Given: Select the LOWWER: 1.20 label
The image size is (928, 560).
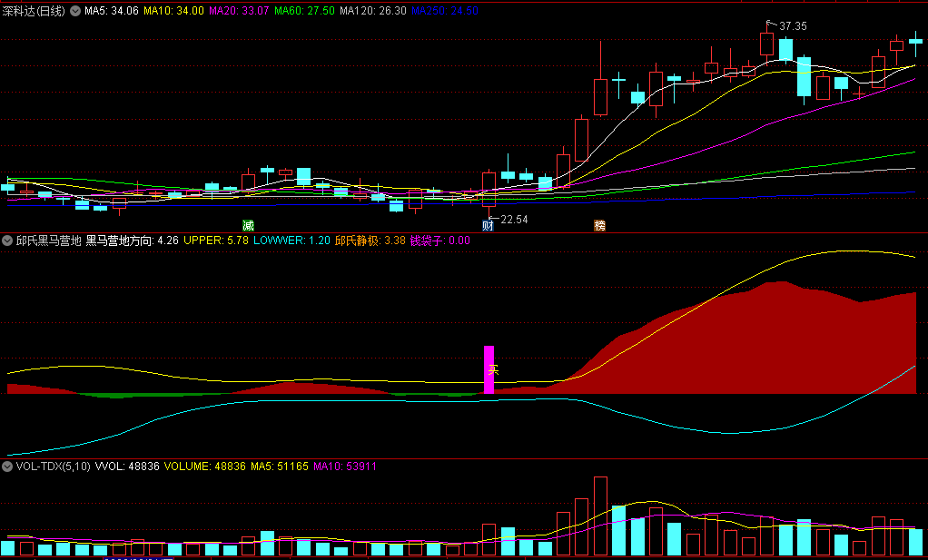Looking at the screenshot, I should pos(291,241).
